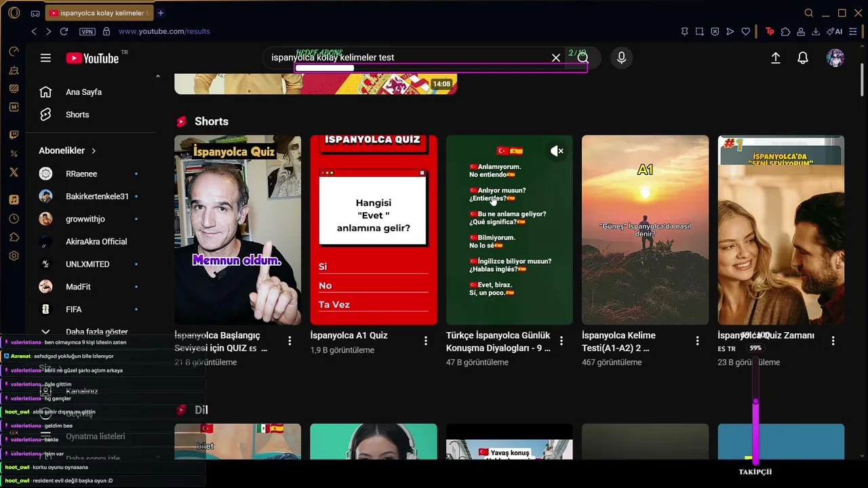Take a snapshot with the capture icon

pos(700,31)
